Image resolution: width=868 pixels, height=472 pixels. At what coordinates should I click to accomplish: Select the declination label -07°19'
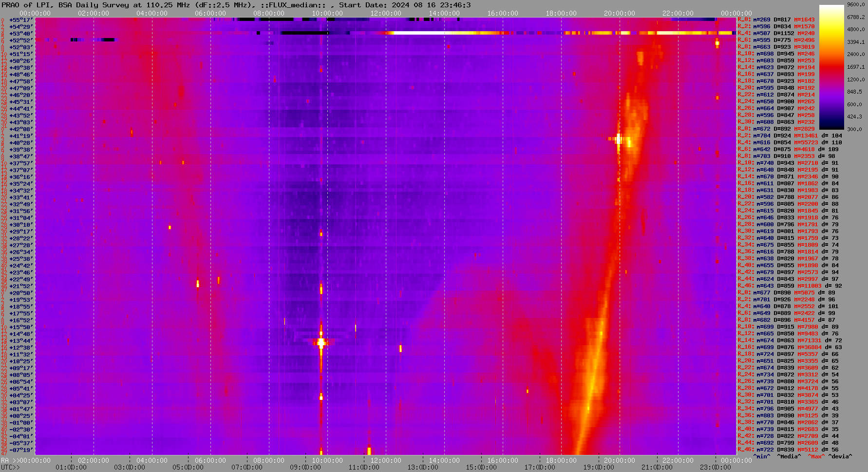(21, 450)
